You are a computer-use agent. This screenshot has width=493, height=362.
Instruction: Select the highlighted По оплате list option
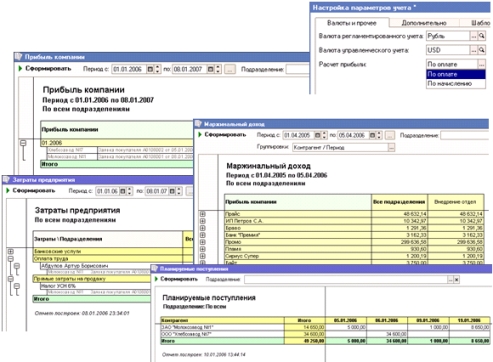pyautogui.click(x=456, y=74)
